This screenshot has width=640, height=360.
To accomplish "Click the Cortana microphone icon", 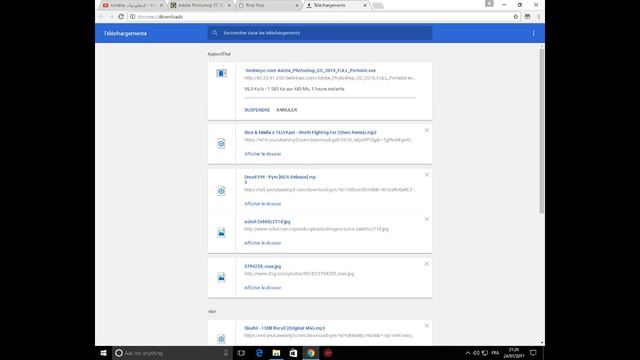I will coord(226,353).
